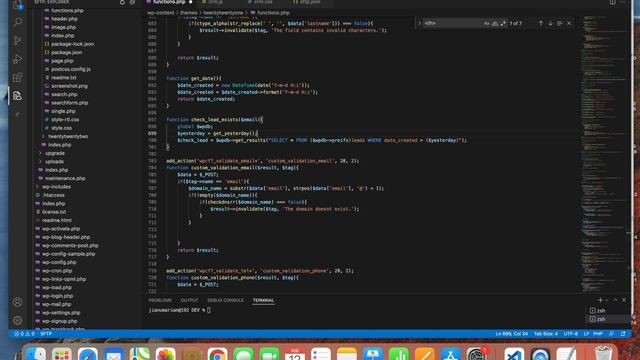The width and height of the screenshot is (640, 360).
Task: Switch to the Problems tab
Action: pyautogui.click(x=160, y=300)
